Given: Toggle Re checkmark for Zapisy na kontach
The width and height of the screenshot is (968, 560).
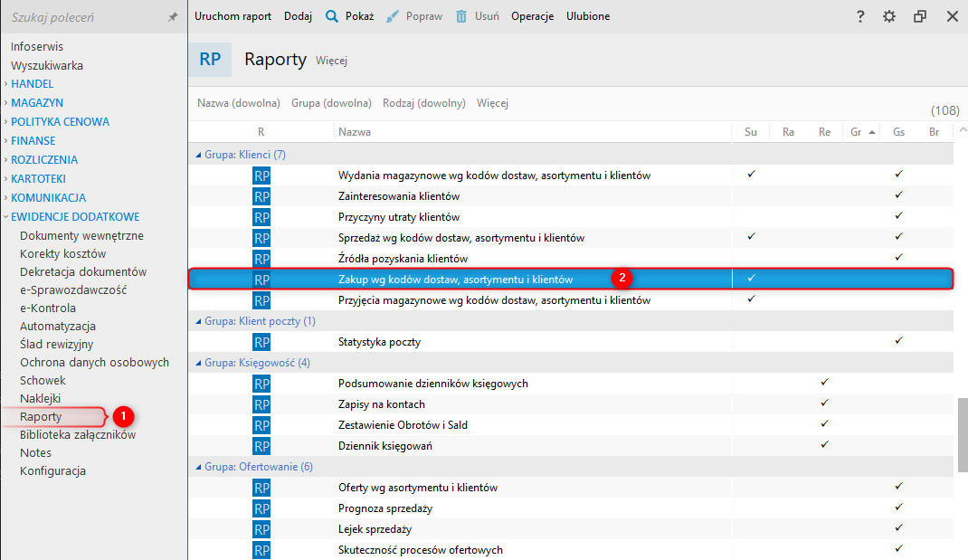Looking at the screenshot, I should (824, 403).
